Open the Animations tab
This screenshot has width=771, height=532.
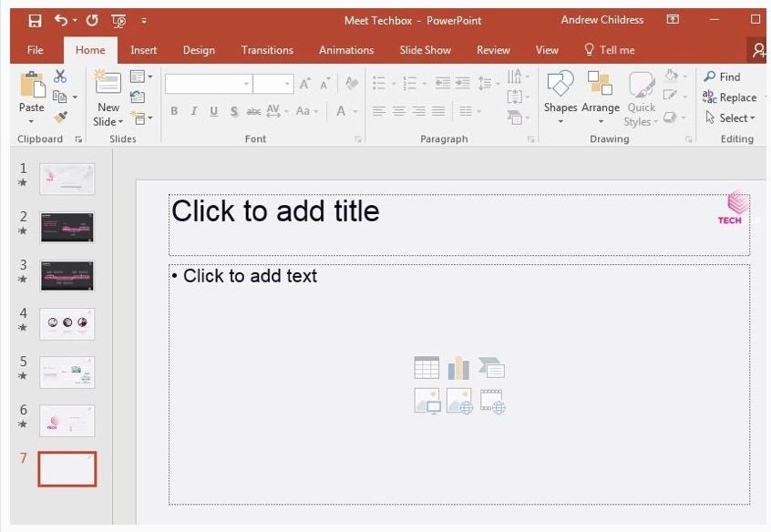[x=346, y=50]
